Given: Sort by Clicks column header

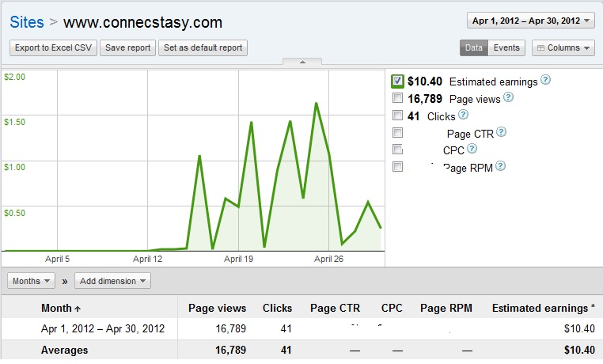Looking at the screenshot, I should 277,309.
